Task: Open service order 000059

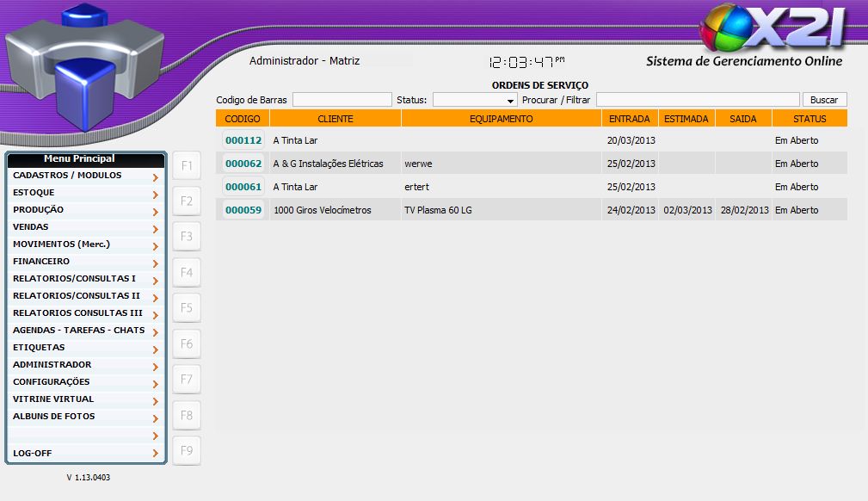Action: [x=243, y=210]
